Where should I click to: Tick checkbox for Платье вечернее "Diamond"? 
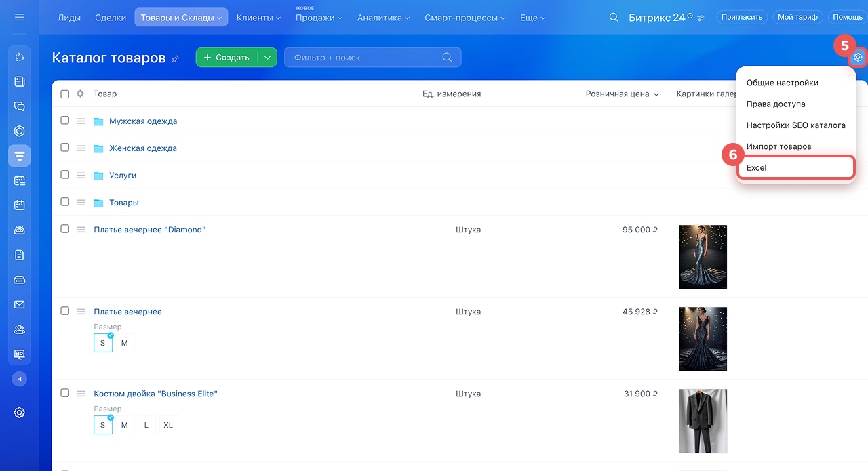[x=65, y=229]
